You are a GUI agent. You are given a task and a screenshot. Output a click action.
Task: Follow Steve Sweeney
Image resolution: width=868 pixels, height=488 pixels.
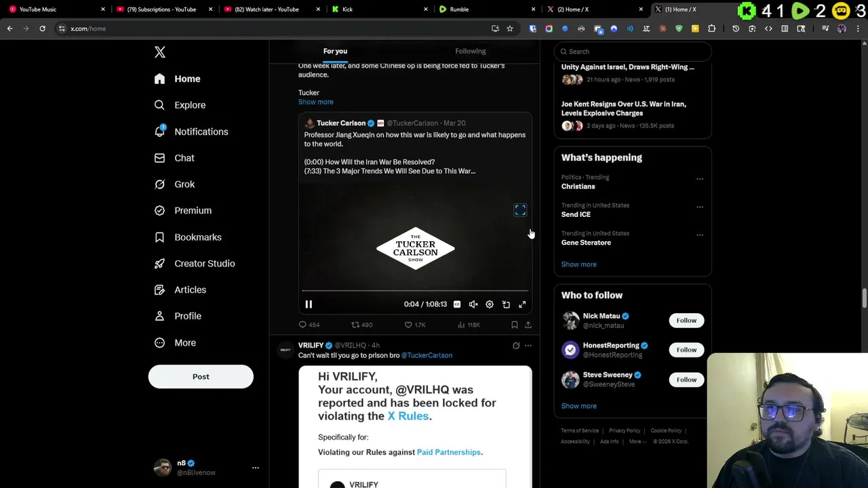click(686, 380)
